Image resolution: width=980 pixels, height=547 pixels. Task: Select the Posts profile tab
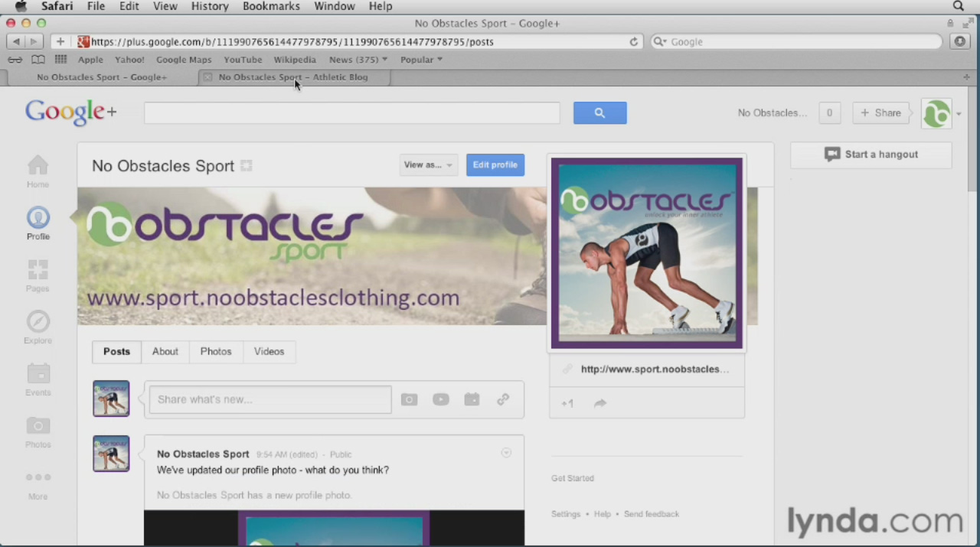click(x=116, y=351)
